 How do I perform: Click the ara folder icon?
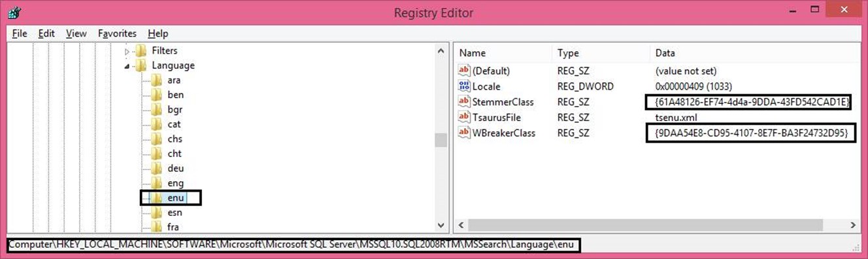pos(156,80)
